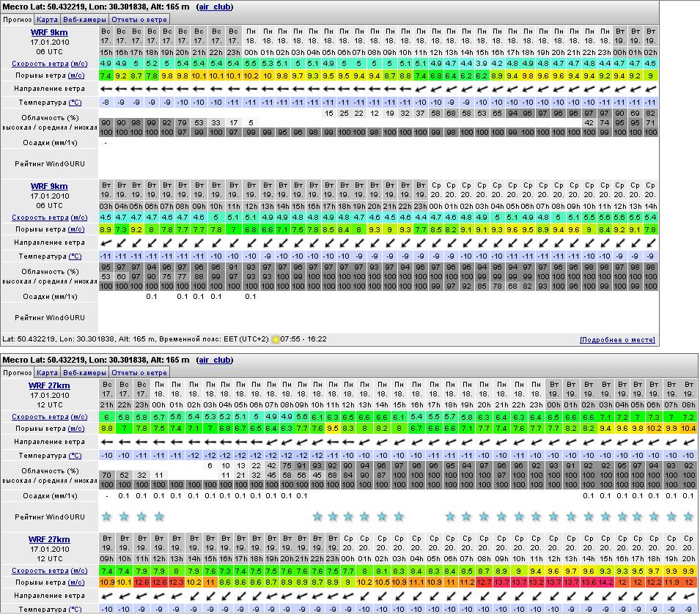Open the Карта tab in the lower WRF 27km panel

[48, 372]
